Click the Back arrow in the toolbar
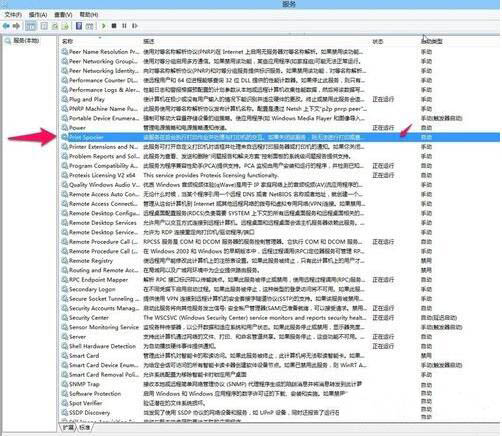This screenshot has width=502, height=436. point(6,26)
